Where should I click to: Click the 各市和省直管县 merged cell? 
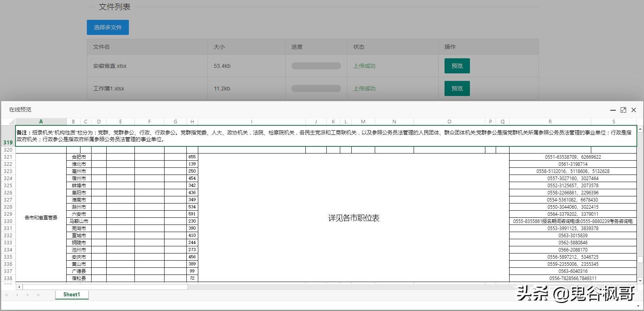point(41,218)
